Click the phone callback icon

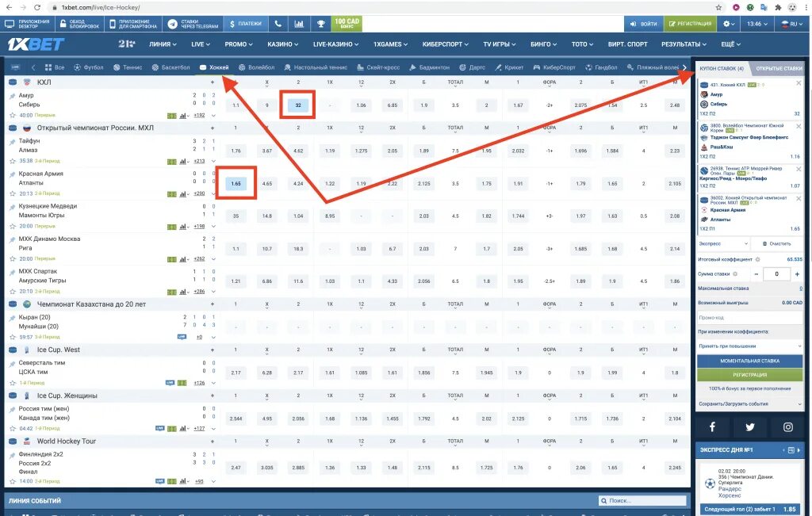pyautogui.click(x=278, y=24)
